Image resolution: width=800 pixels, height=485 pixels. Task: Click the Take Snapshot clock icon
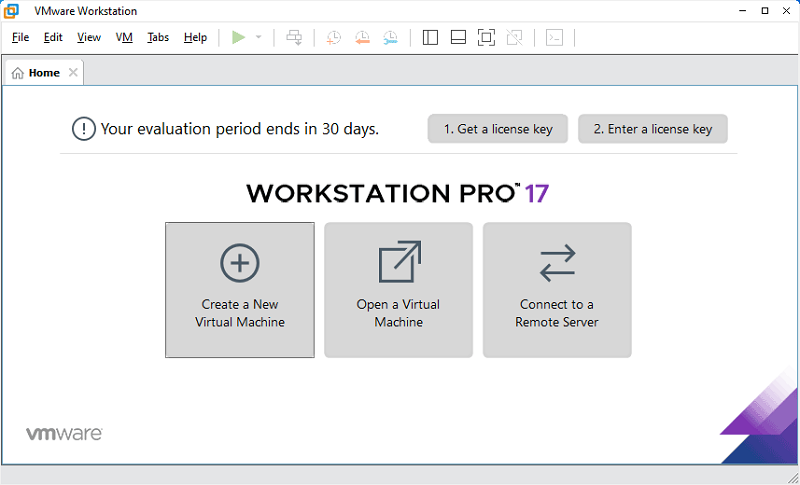[x=334, y=37]
